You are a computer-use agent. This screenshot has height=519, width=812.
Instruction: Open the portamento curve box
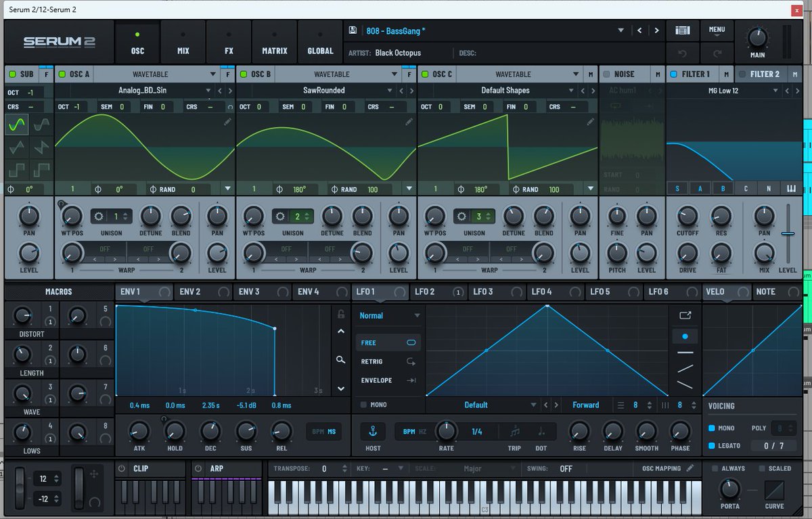(x=774, y=491)
